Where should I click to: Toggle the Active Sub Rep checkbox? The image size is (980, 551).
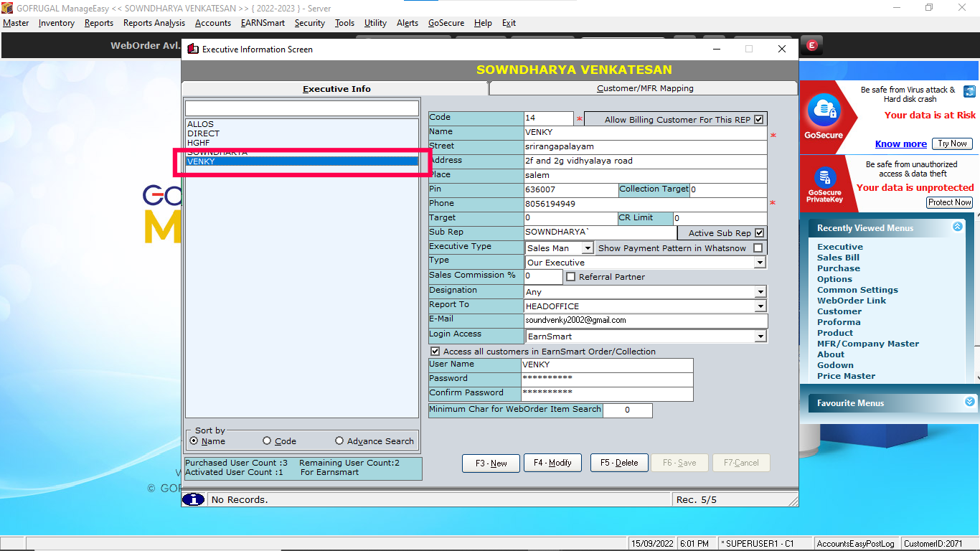(x=760, y=233)
